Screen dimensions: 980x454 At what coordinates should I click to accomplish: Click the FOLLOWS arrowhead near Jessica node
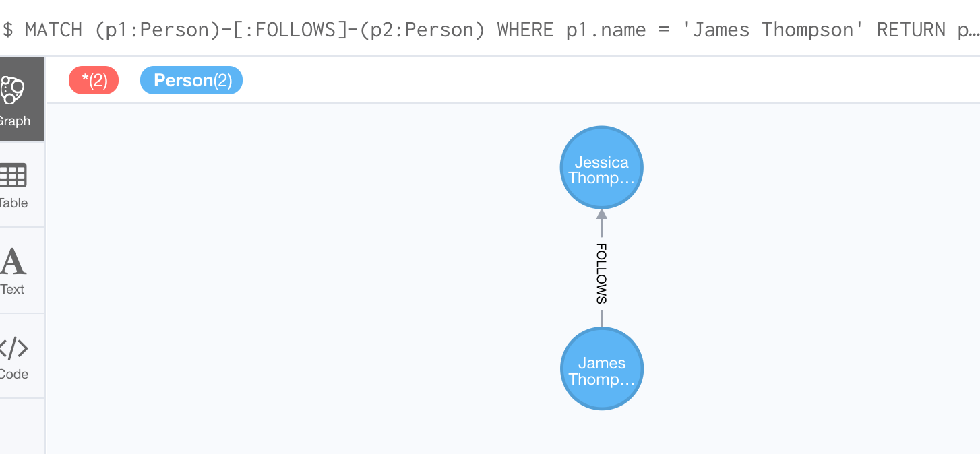pyautogui.click(x=602, y=214)
